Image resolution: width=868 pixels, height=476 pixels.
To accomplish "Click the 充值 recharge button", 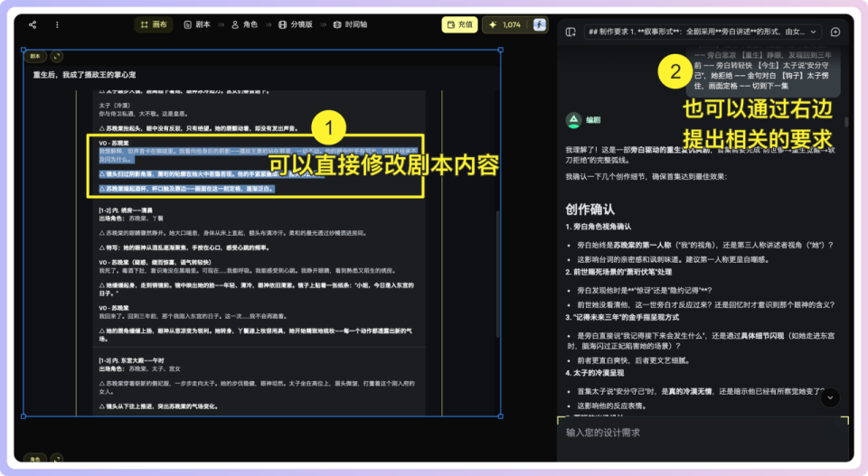I will point(459,25).
